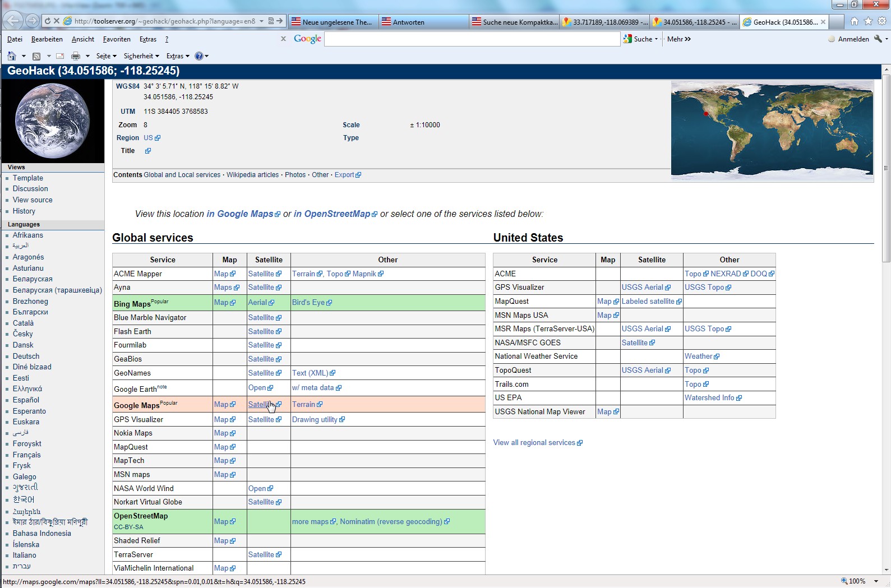Expand the Seite dropdown menu
Screen dimensions: 891x588
[x=106, y=56]
